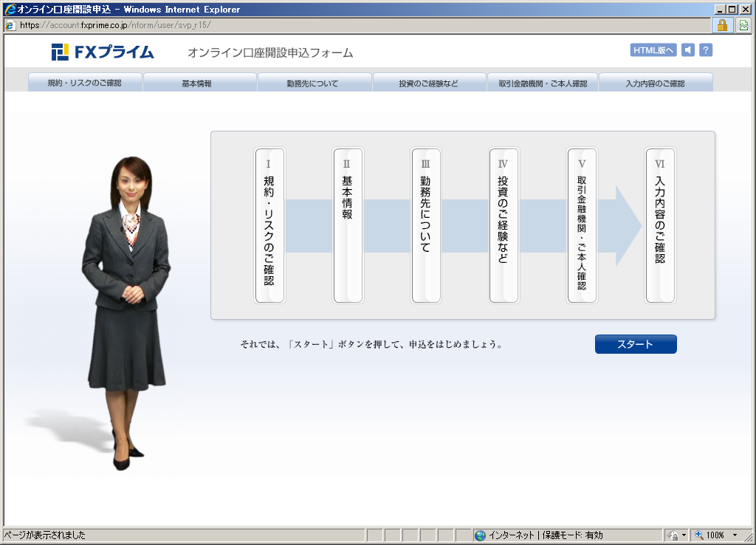Click the gold padlock security icon
Viewport: 756px width, 545px height.
tap(722, 24)
